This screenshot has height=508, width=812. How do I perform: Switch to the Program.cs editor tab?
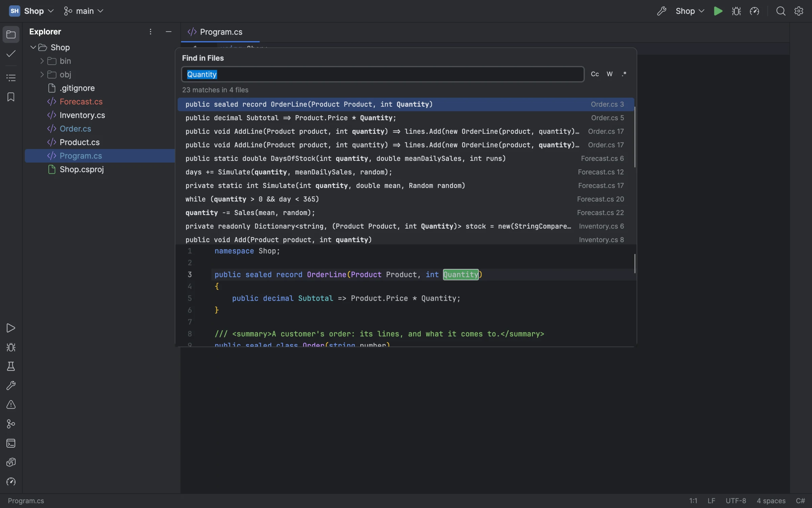coord(220,32)
